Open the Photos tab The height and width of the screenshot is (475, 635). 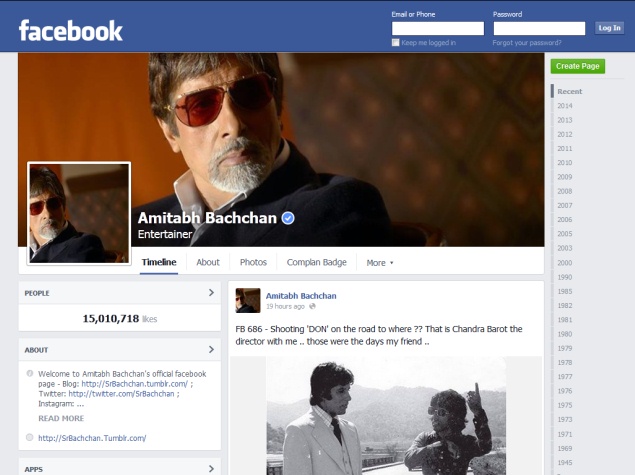click(x=253, y=262)
